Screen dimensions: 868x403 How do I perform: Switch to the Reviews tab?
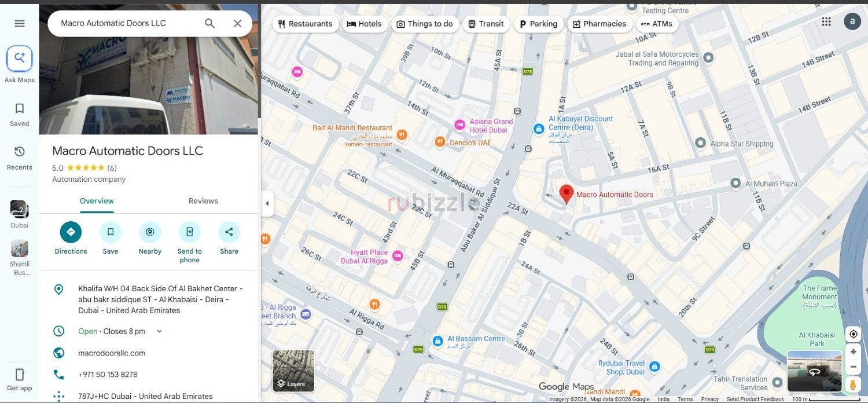click(203, 201)
